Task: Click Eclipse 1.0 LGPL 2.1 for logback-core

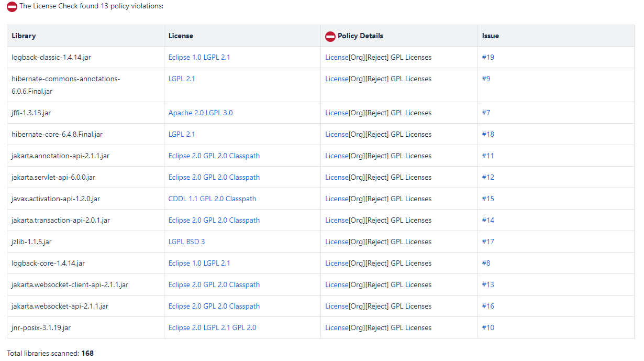Action: coord(199,263)
